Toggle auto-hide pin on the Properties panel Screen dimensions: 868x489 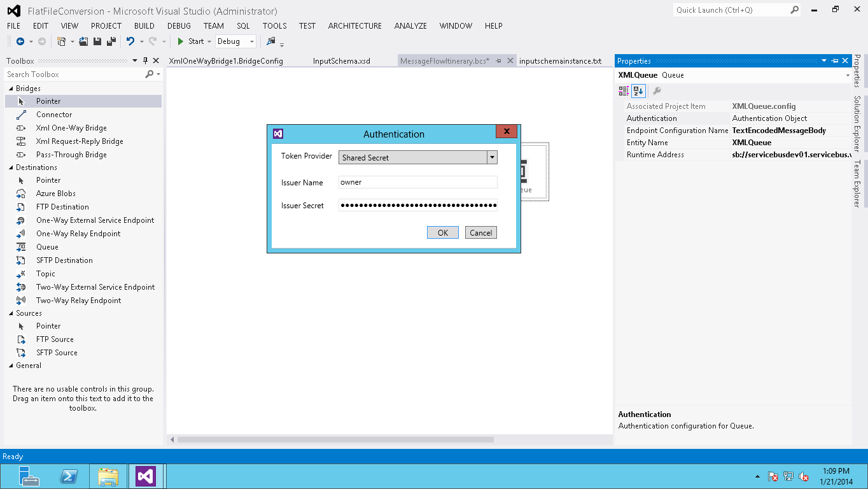(x=835, y=61)
